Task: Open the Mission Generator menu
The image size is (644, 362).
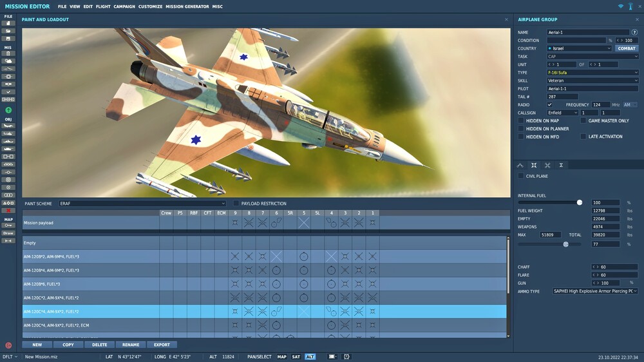Action: coord(187,6)
